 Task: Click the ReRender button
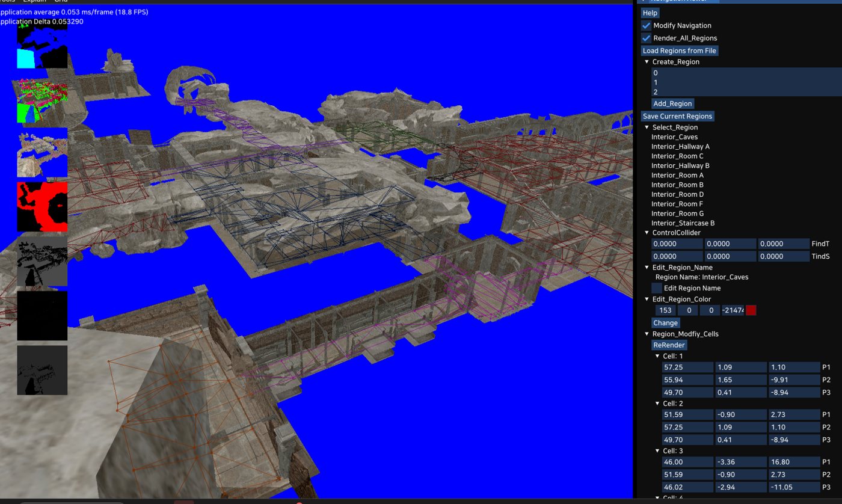(x=669, y=345)
